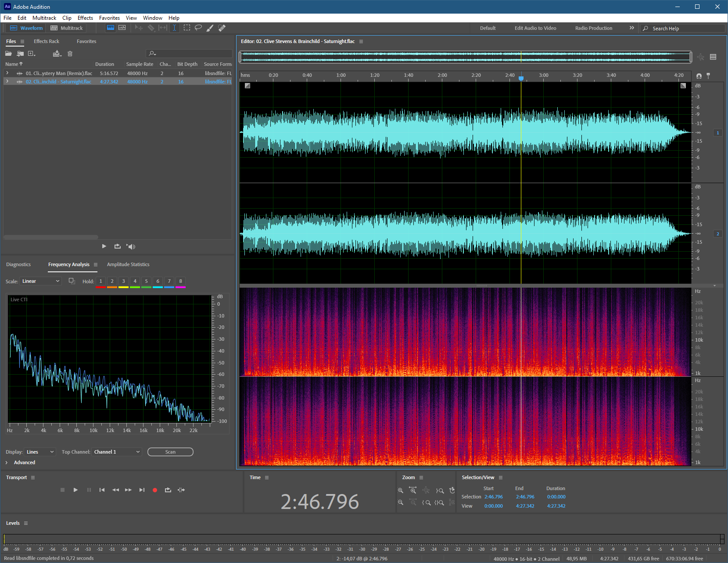Open the Scale dropdown set to Linear
Image resolution: width=728 pixels, height=563 pixels.
click(41, 281)
